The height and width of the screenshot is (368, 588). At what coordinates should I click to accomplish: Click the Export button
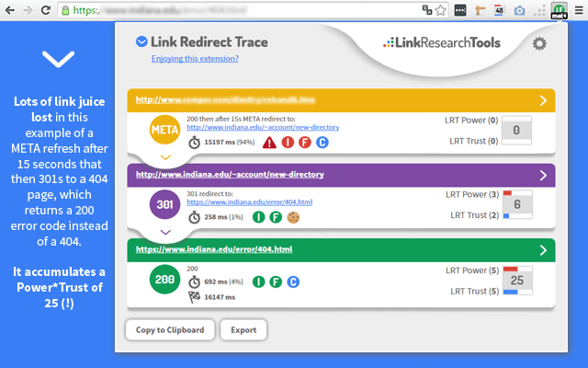click(x=243, y=329)
